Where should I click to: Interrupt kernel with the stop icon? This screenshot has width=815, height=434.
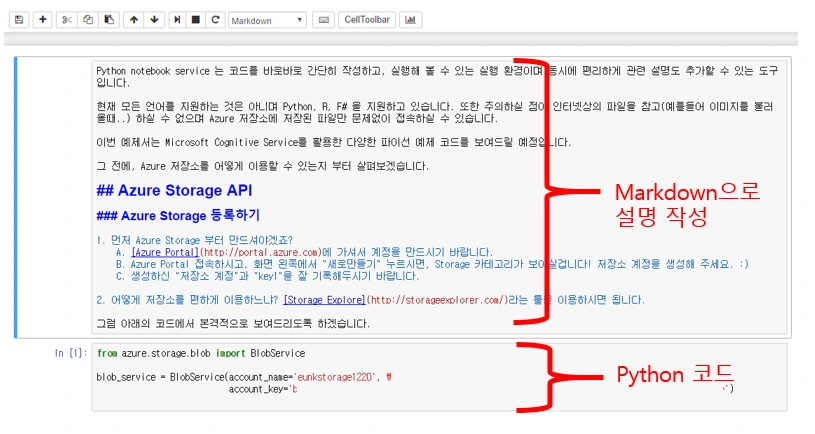pos(196,20)
